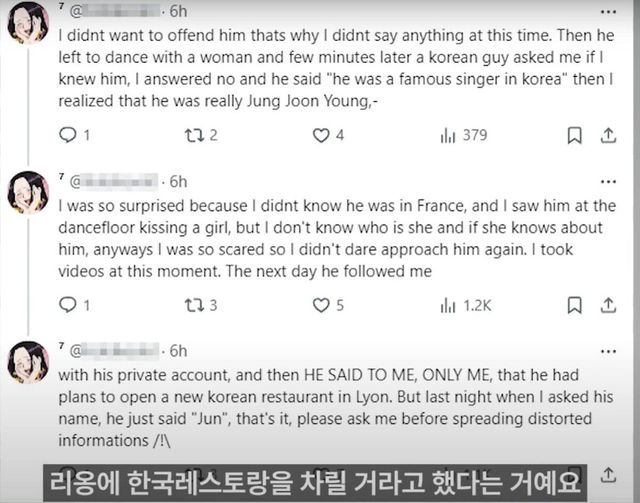The image size is (640, 503).
Task: Bookmark the tweet mentioning Jung Joon Young
Action: pyautogui.click(x=574, y=135)
